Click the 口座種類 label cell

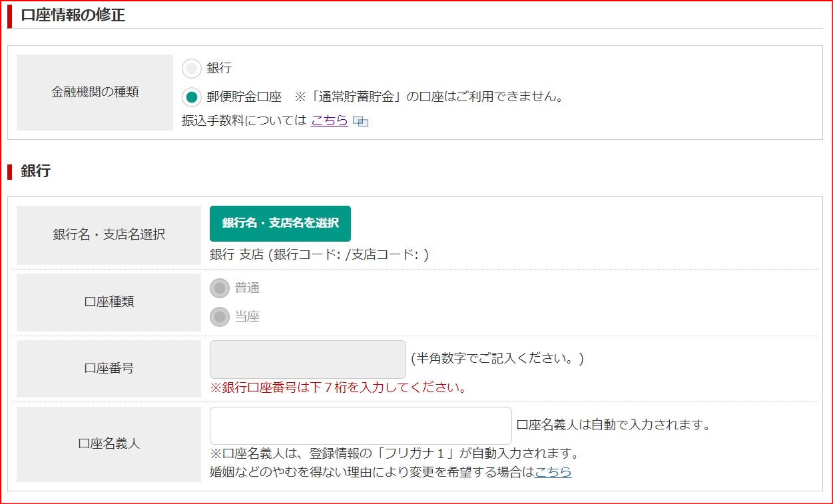(109, 302)
